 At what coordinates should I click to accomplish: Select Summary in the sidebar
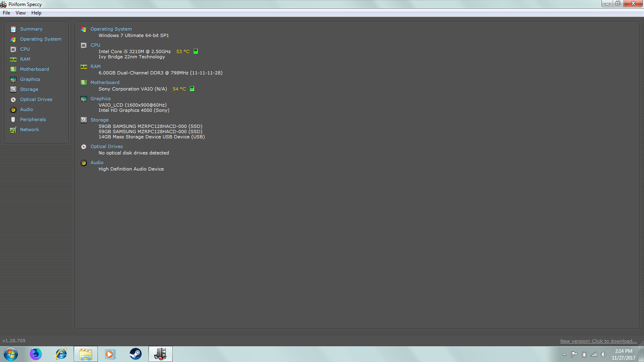pos(31,29)
